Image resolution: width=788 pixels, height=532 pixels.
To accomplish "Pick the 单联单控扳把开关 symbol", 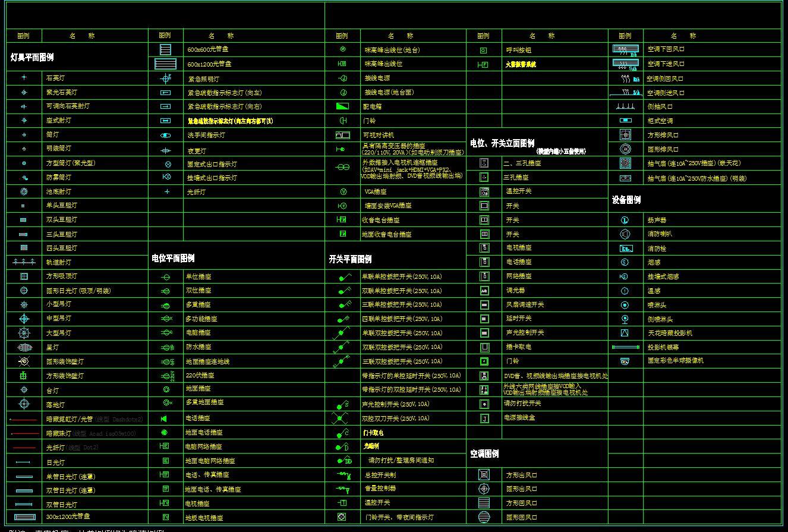I will point(345,277).
